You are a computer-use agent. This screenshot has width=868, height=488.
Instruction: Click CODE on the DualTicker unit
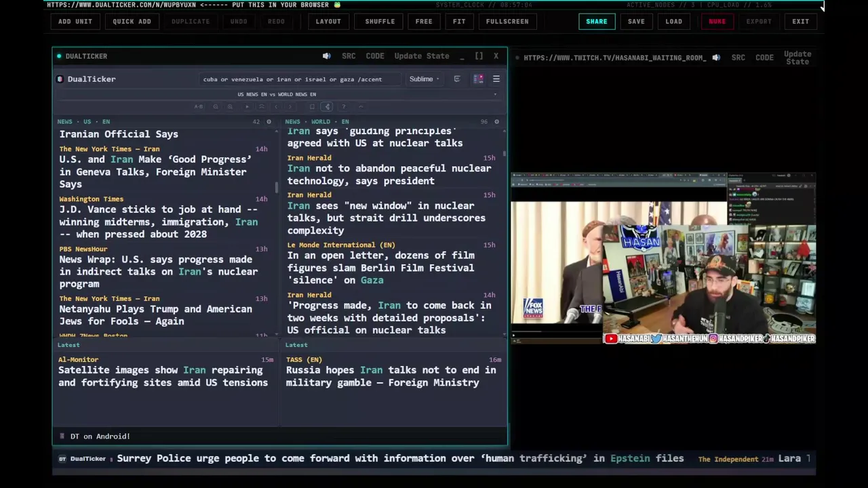375,56
